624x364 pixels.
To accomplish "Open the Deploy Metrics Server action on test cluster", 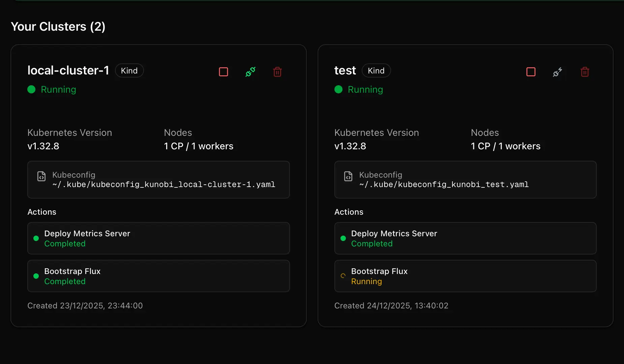I will [x=466, y=238].
